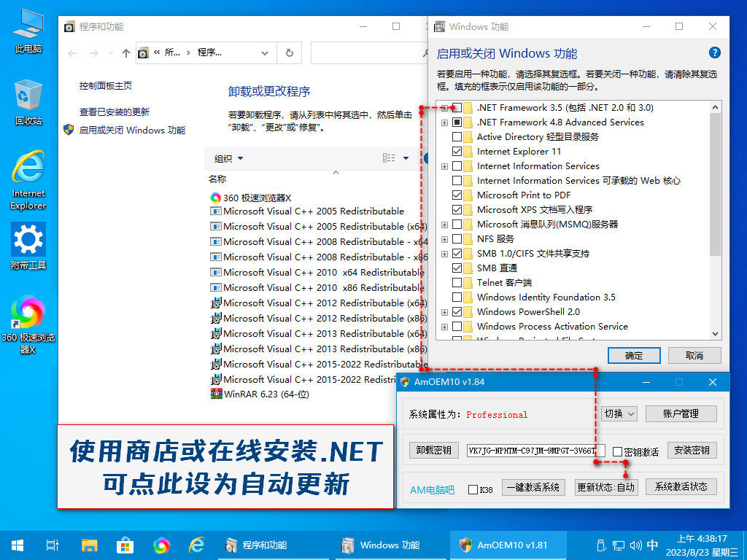
Task: Click the view options icon in 程序和功能
Action: [x=389, y=158]
